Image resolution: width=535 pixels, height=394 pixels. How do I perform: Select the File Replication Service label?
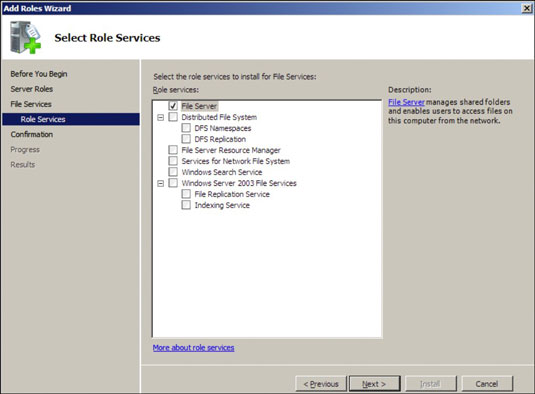232,194
